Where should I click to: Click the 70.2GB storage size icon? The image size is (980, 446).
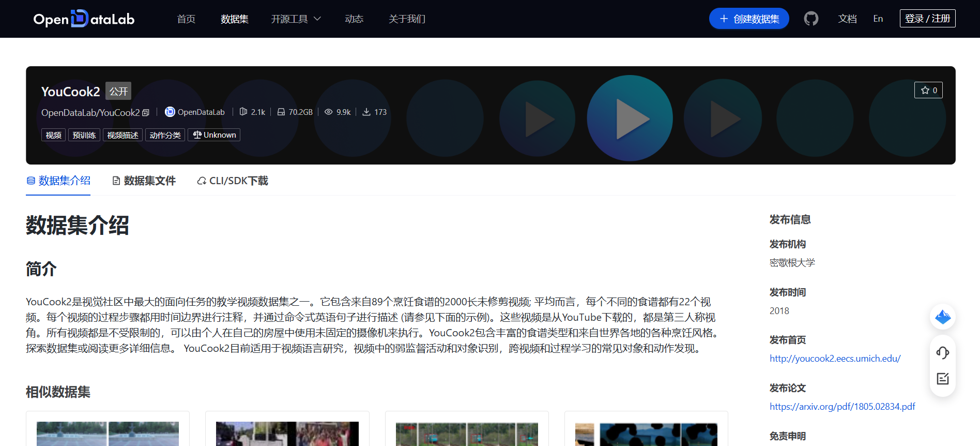281,112
